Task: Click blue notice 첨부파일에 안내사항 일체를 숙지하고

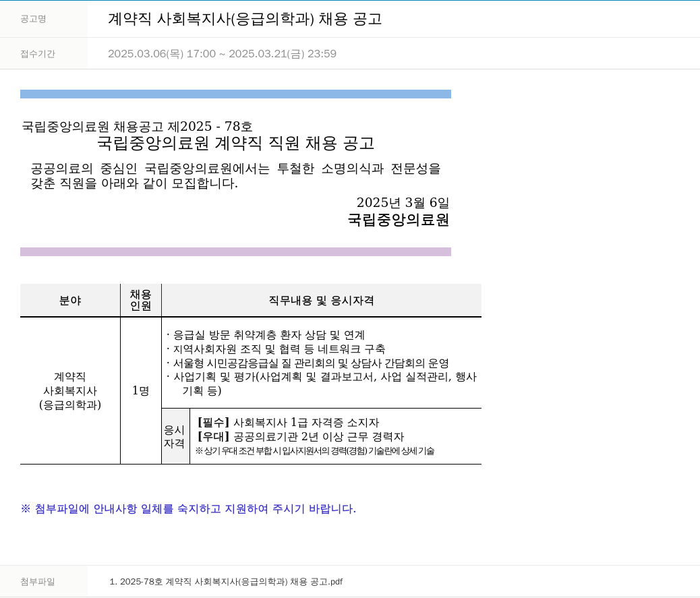Action: (188, 509)
